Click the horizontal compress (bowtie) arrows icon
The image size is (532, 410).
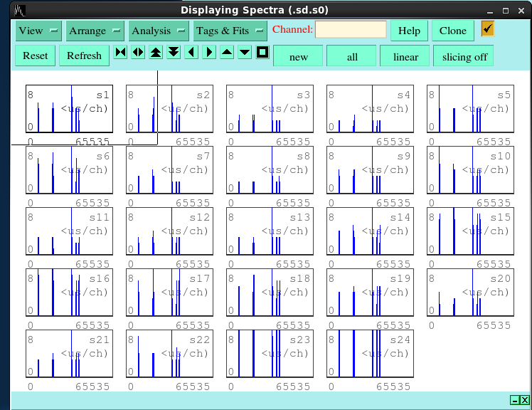(120, 53)
